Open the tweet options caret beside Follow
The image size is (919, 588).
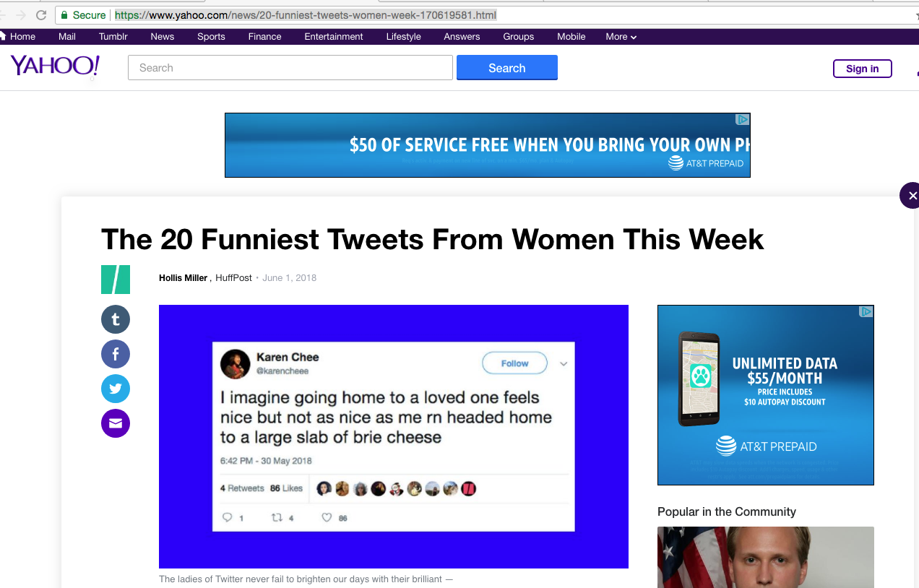[x=564, y=363]
